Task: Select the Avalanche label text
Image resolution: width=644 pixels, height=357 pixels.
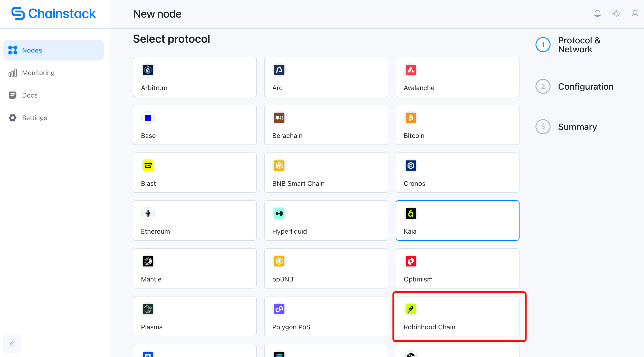Action: [419, 88]
